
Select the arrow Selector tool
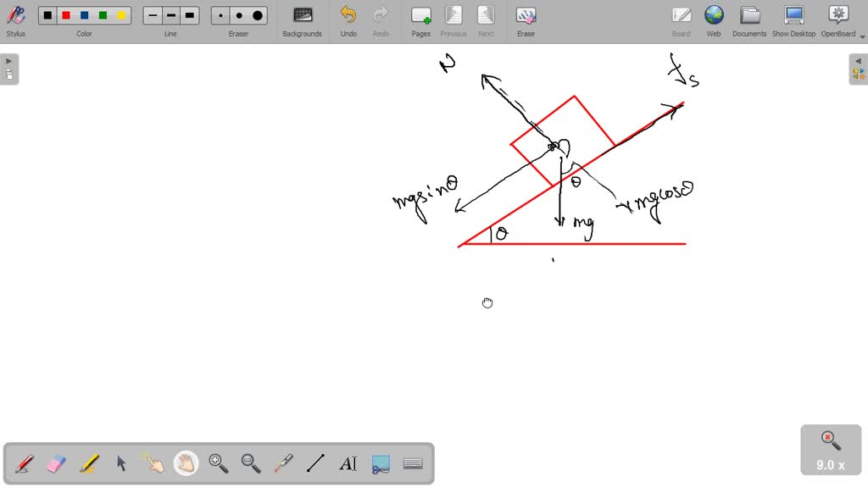click(x=121, y=463)
